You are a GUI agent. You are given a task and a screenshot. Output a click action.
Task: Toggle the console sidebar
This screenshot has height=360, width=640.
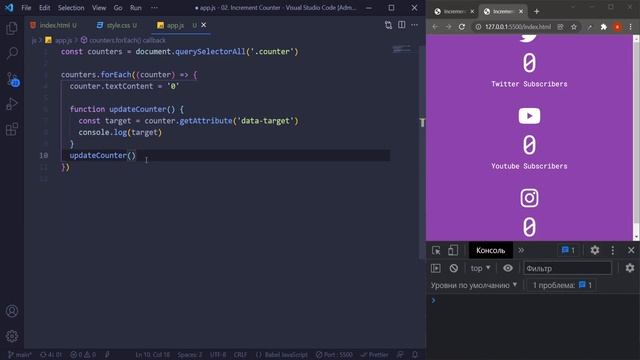point(436,268)
